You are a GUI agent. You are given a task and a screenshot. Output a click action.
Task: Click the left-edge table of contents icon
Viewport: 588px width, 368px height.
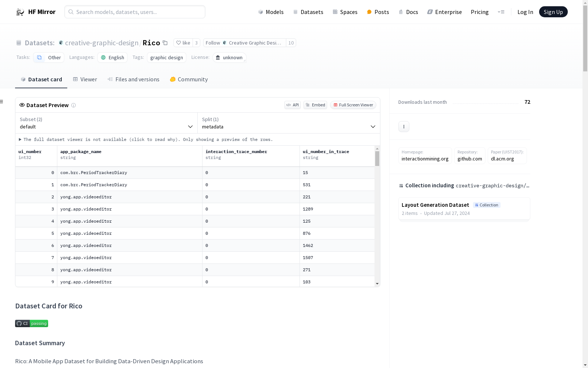pyautogui.click(x=2, y=102)
